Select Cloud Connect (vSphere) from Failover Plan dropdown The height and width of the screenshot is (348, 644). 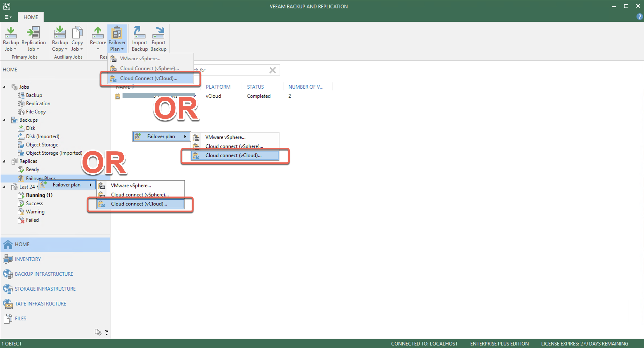[149, 68]
